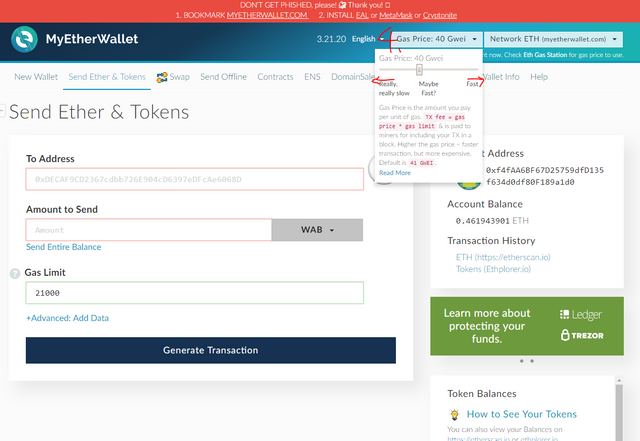The width and height of the screenshot is (640, 441).
Task: Click the Amount to Send input field
Action: [x=149, y=230]
